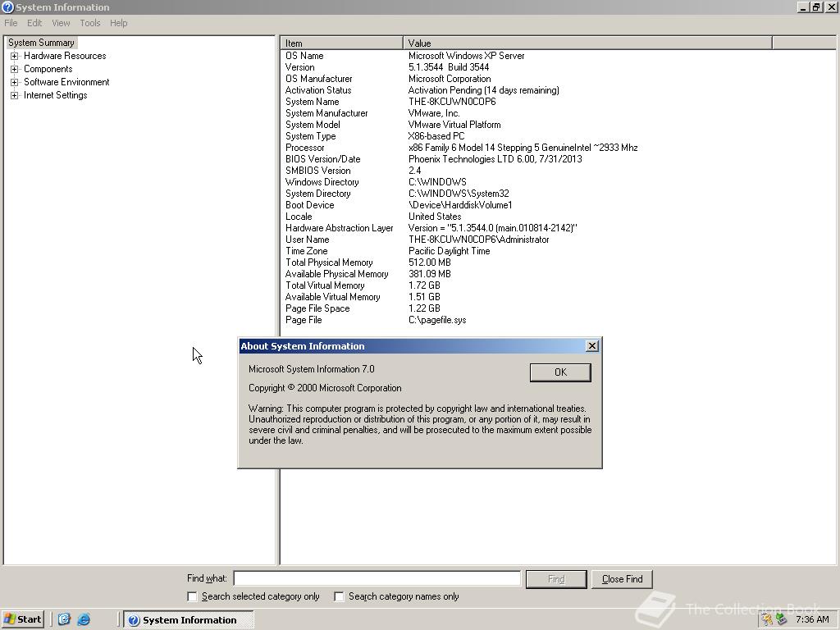Expand Internet Settings in the navigation tree
This screenshot has height=630, width=840.
(x=14, y=95)
